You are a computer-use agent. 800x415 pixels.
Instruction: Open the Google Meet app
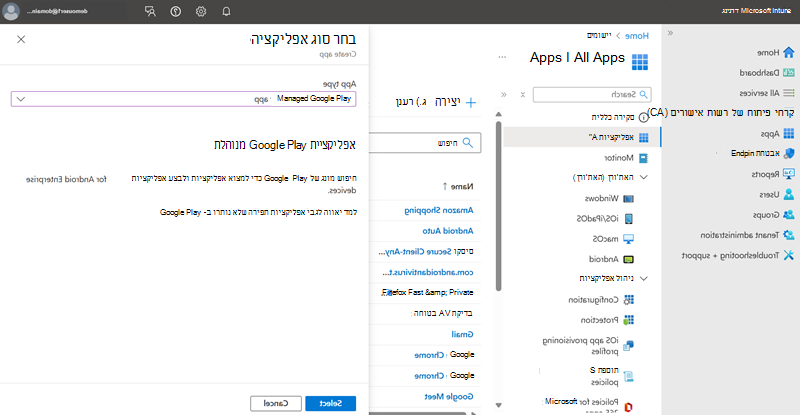point(449,397)
